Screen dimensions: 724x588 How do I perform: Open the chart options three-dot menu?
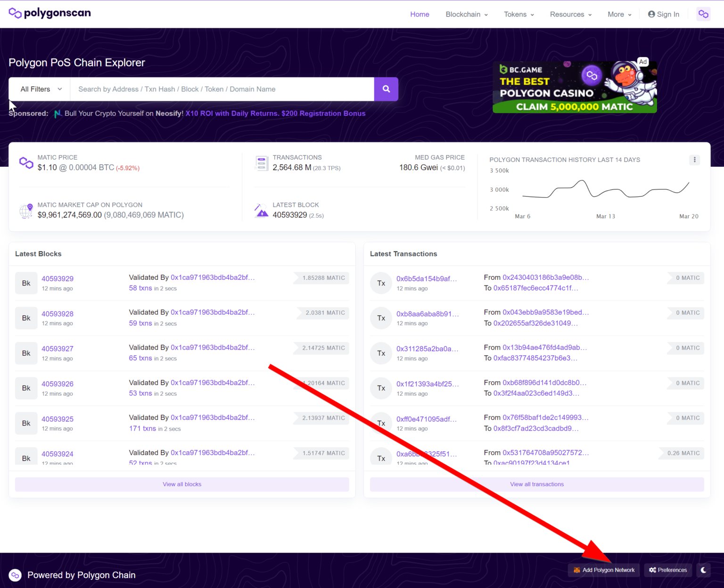694,160
